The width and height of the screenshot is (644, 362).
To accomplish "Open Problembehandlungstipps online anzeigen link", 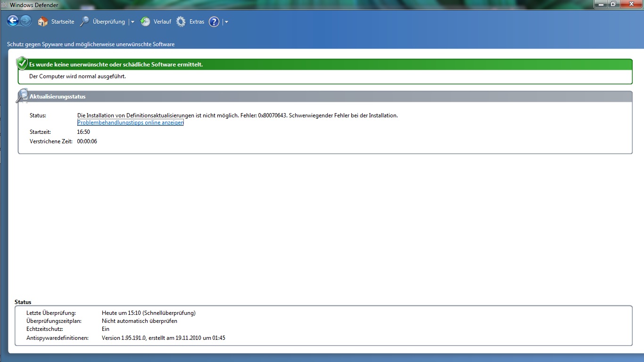I will [x=130, y=123].
